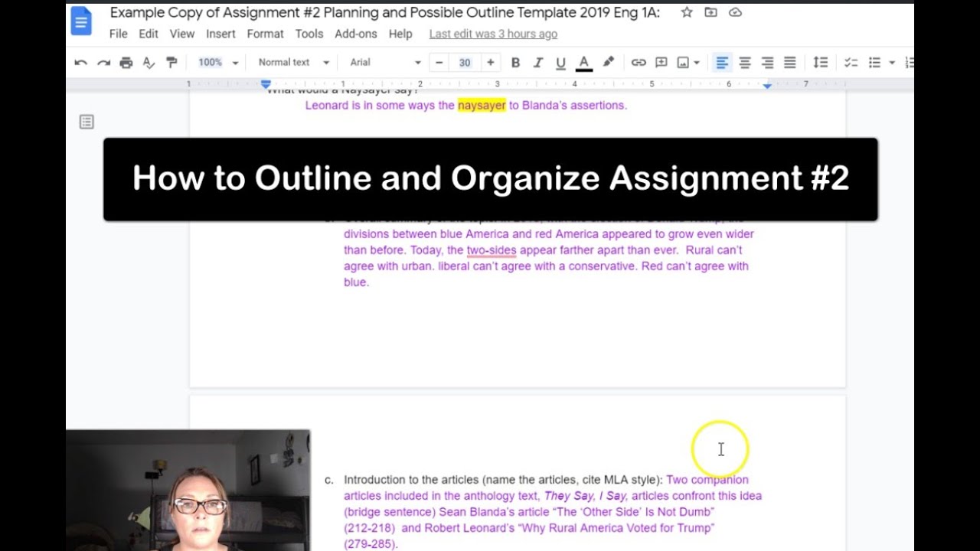
Task: Open the Edit menu
Action: (x=149, y=34)
